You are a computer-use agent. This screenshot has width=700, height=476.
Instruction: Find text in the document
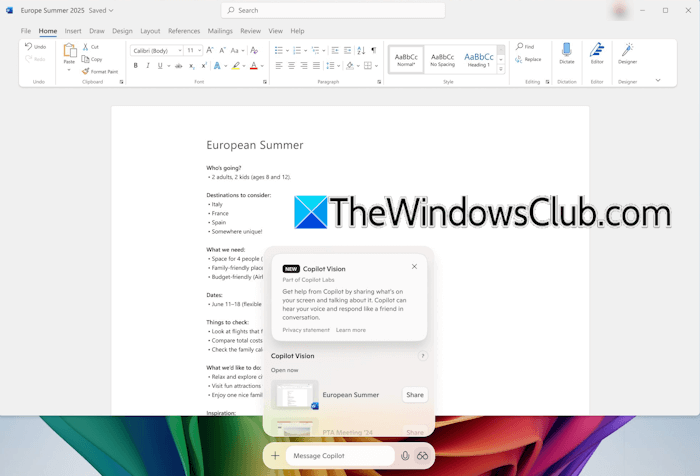[x=525, y=46]
